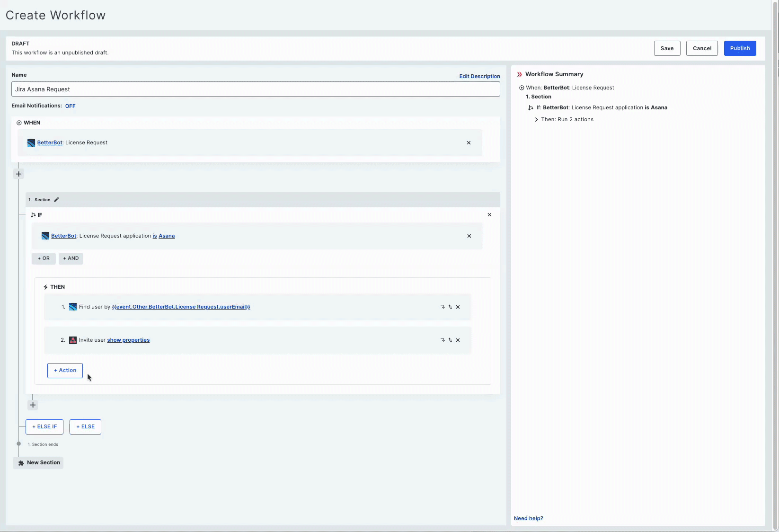
Task: Click the reorder arrows on Find user action
Action: click(450, 307)
